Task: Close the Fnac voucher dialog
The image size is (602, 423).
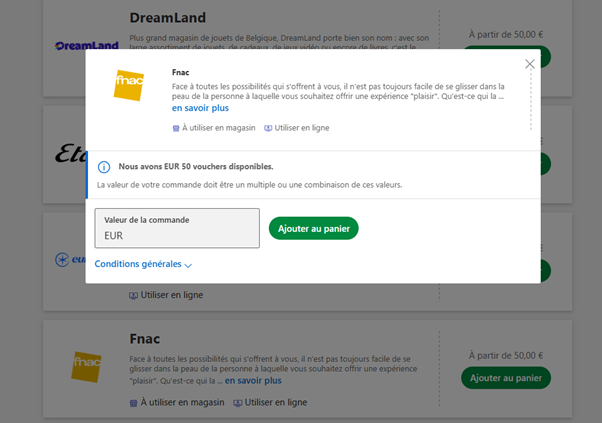Action: pyautogui.click(x=529, y=64)
